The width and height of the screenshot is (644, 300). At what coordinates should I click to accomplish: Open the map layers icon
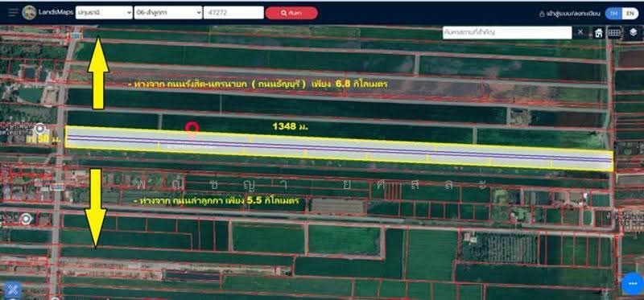(633, 33)
